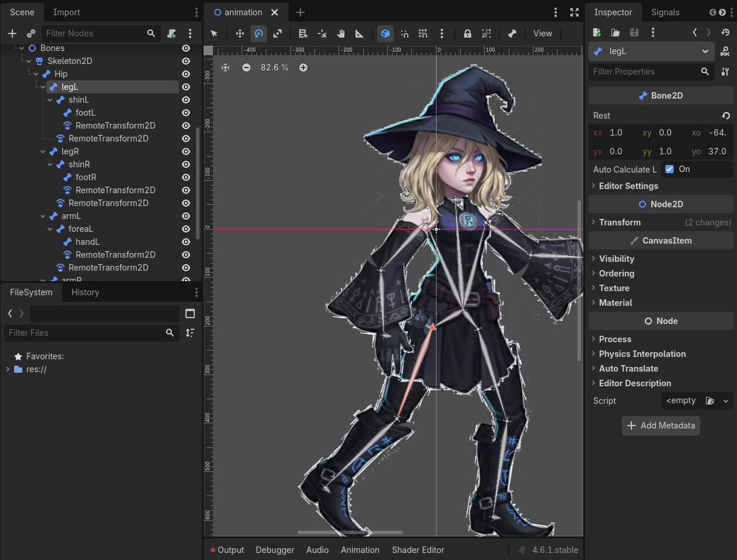
Task: Lock the selected node with padlock icon
Action: (x=467, y=33)
